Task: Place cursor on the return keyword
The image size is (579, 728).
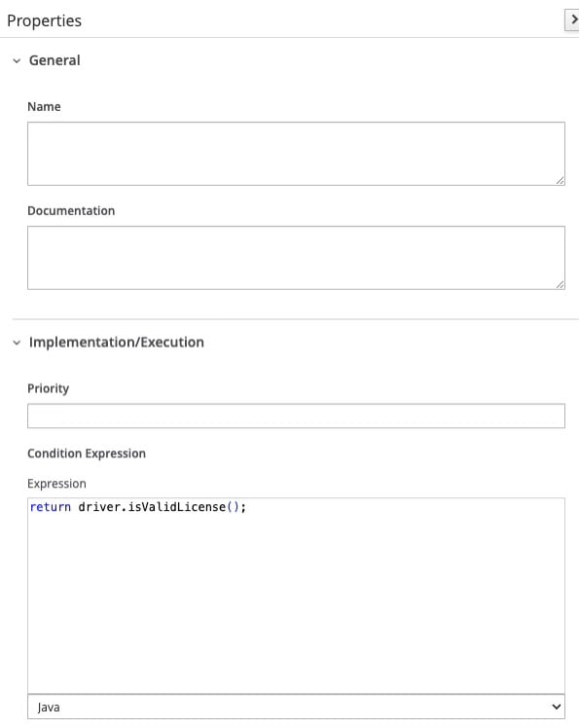Action: point(51,506)
